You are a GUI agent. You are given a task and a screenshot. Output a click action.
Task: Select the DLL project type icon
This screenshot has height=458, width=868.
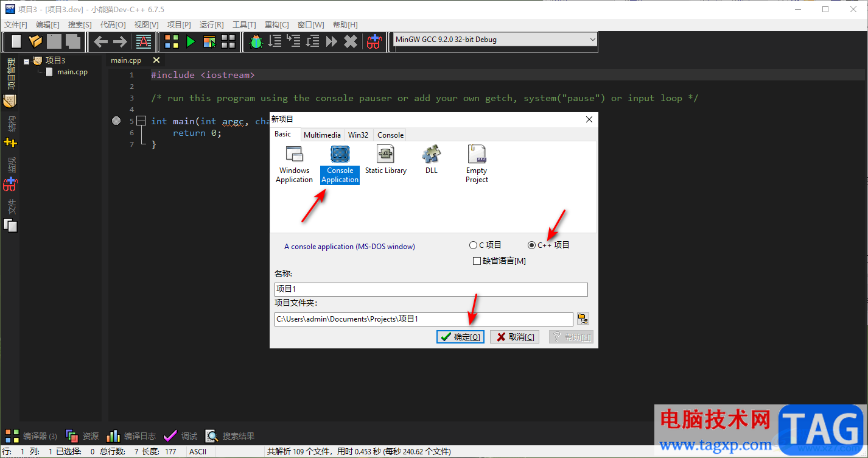(x=432, y=160)
